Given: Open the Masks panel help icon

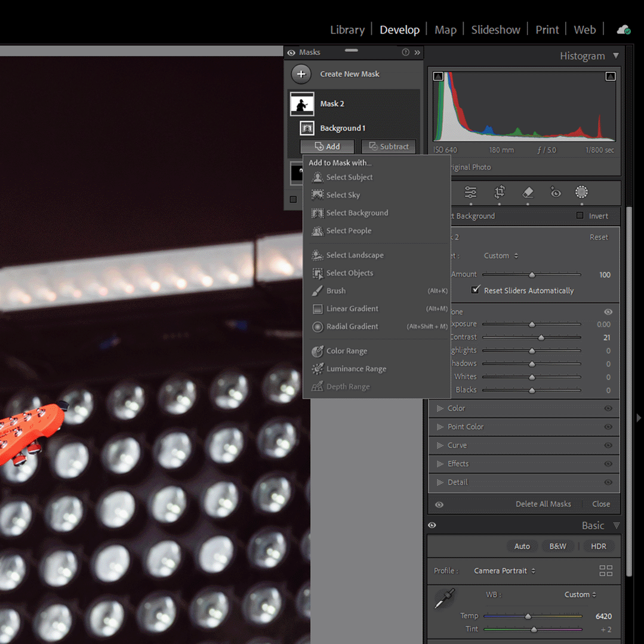Looking at the screenshot, I should click(x=405, y=52).
